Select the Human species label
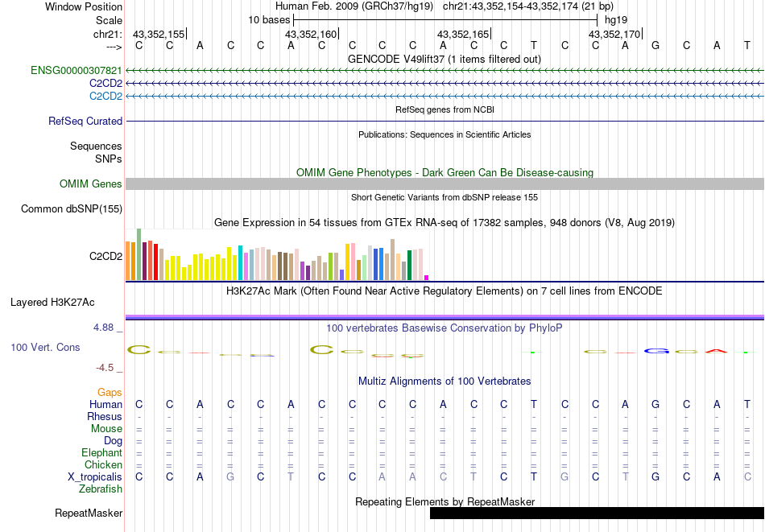765x532 pixels. coord(105,405)
